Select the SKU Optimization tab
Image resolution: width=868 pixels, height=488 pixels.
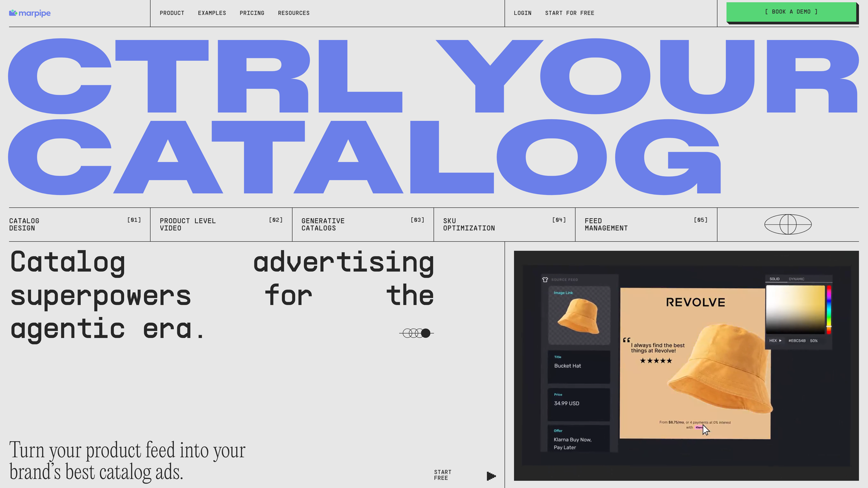(505, 224)
